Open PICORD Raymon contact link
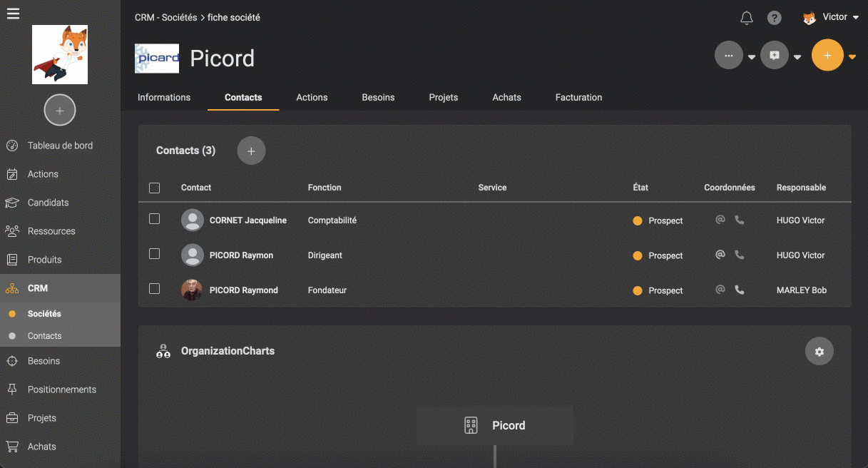Screen dimensions: 868x468 (x=241, y=255)
